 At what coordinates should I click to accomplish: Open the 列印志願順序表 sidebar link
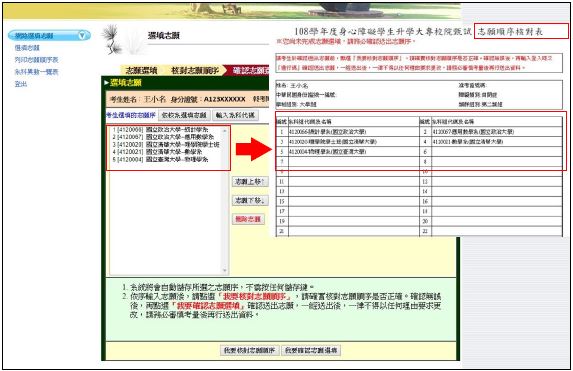36,60
